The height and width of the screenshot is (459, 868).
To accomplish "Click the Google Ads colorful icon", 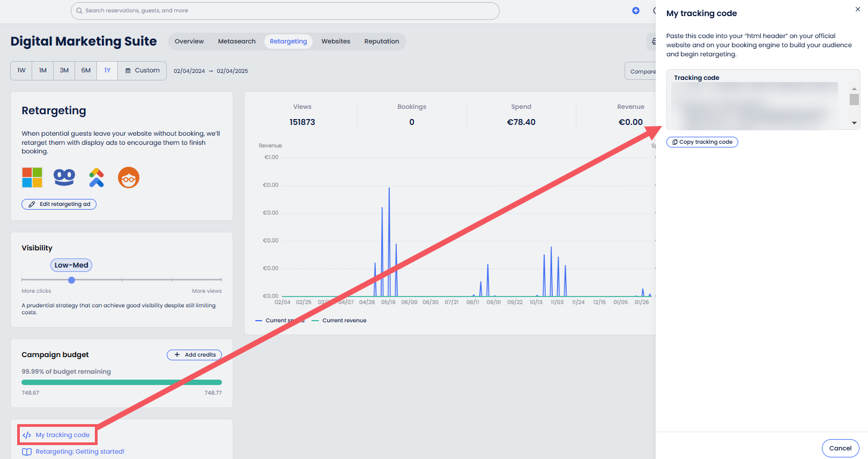I will (97, 177).
